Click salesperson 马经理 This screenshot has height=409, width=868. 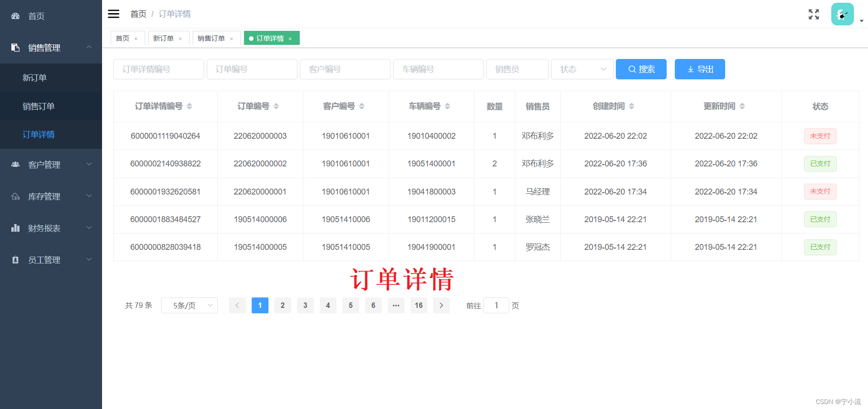538,192
